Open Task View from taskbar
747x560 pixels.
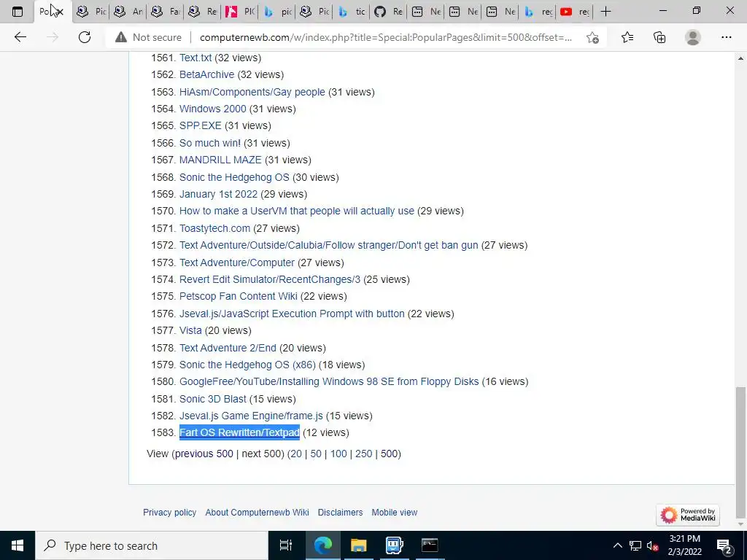pos(285,545)
